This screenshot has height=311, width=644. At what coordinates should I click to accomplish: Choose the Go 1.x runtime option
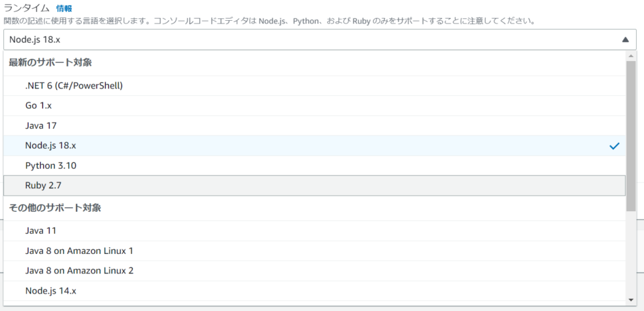(x=38, y=106)
